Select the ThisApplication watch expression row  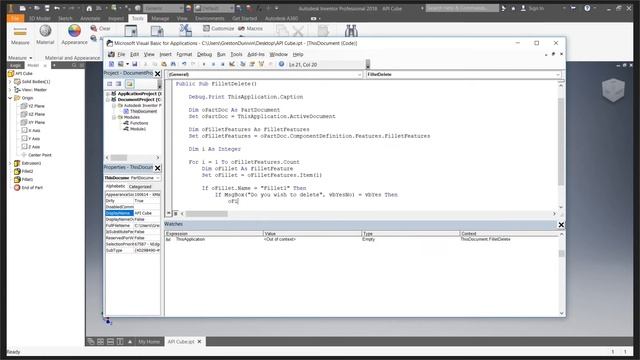(361, 239)
